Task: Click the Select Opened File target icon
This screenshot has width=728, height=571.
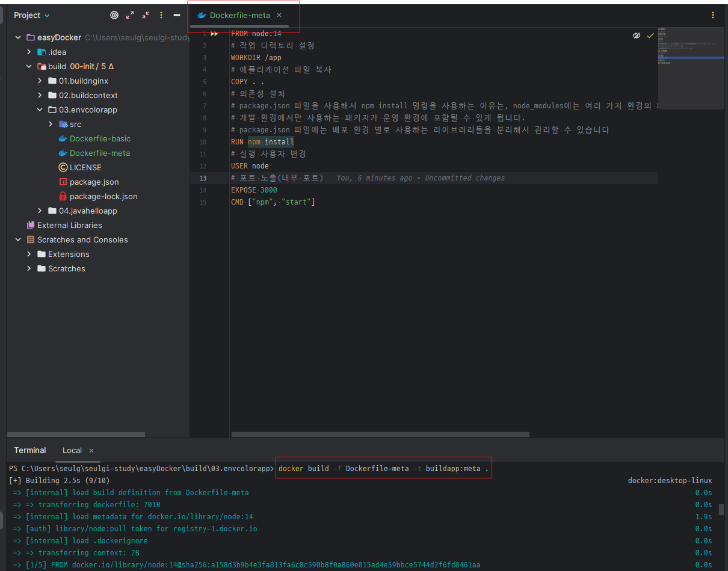Action: pyautogui.click(x=114, y=15)
